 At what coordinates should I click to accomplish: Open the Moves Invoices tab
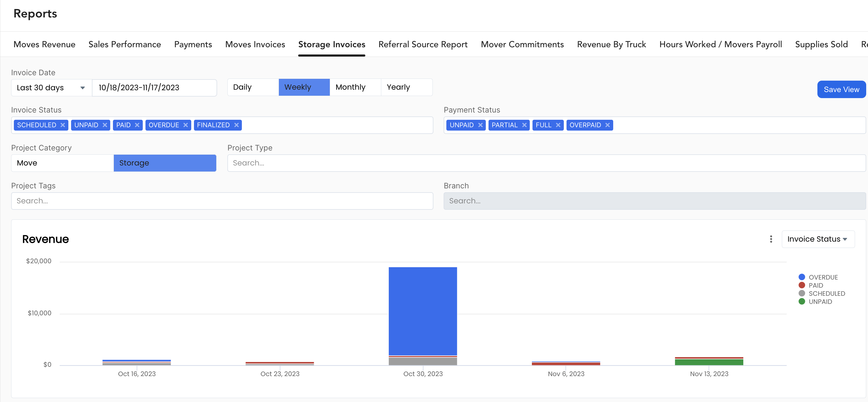tap(255, 45)
